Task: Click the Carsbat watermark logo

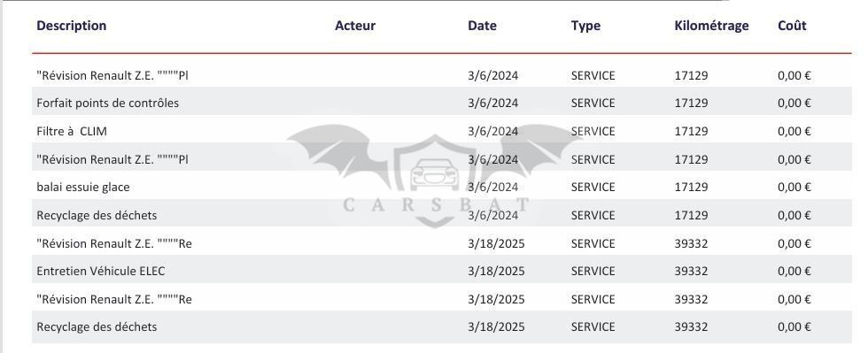Action: 435,176
